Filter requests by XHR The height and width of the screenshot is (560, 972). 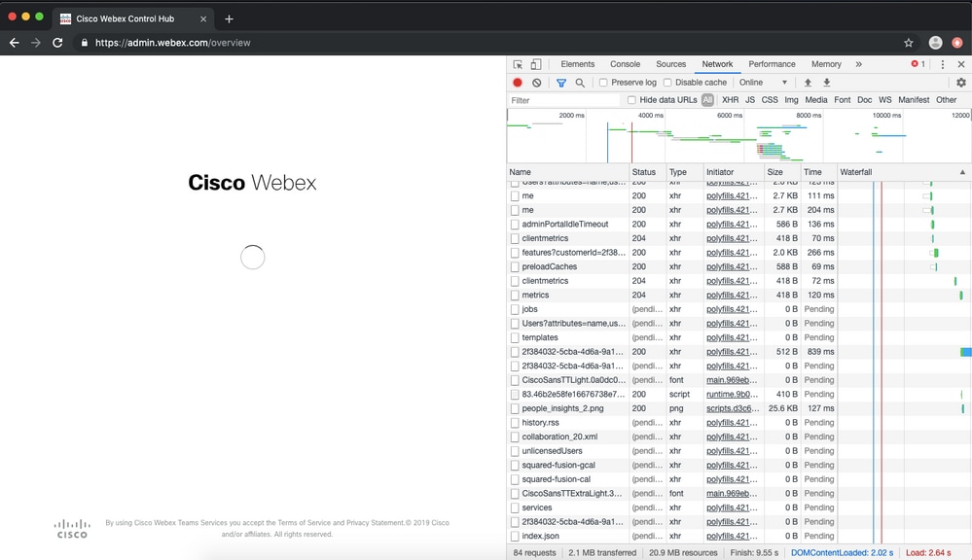[731, 100]
